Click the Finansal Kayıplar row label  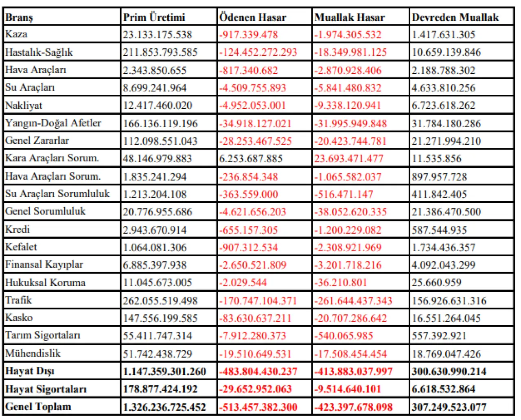pos(44,265)
